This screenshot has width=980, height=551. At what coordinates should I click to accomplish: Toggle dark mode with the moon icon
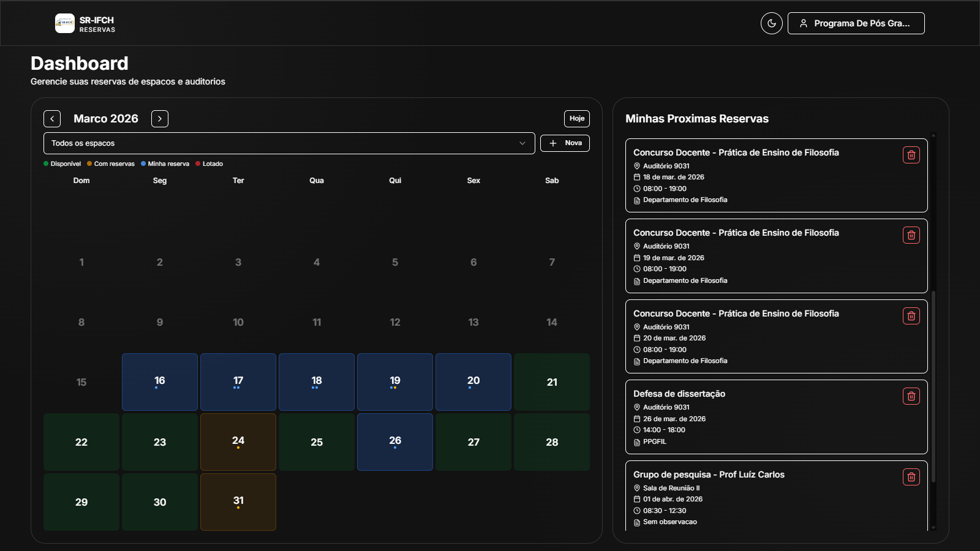[x=771, y=23]
